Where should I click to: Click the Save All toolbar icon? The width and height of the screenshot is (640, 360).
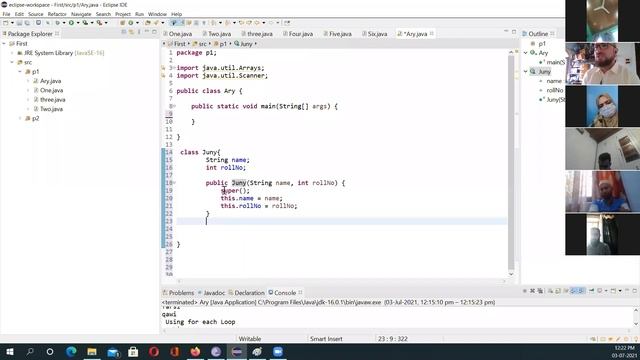(x=27, y=23)
